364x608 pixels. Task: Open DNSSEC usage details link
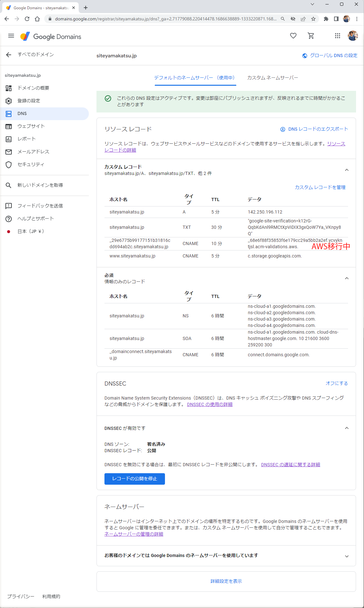pyautogui.click(x=210, y=404)
